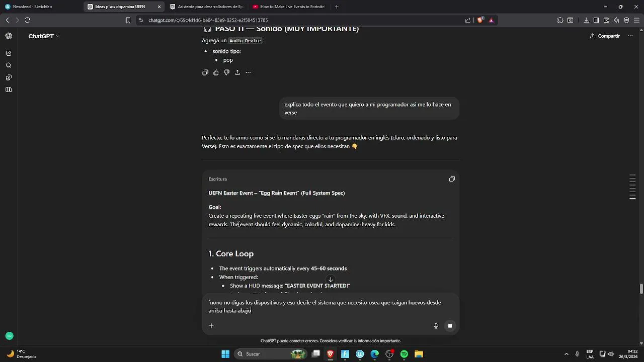This screenshot has width=644, height=362.
Task: Open user profile avatar in sidebar
Action: pos(9,336)
